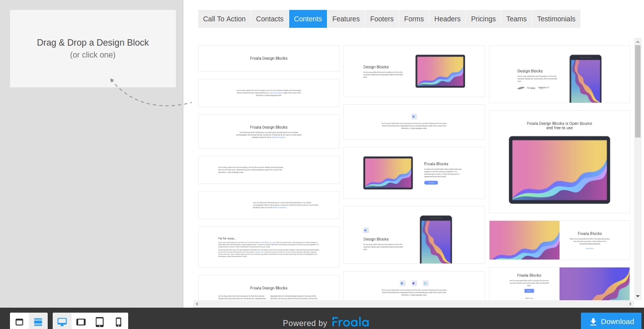
Task: Select the Pricings tab
Action: point(483,18)
